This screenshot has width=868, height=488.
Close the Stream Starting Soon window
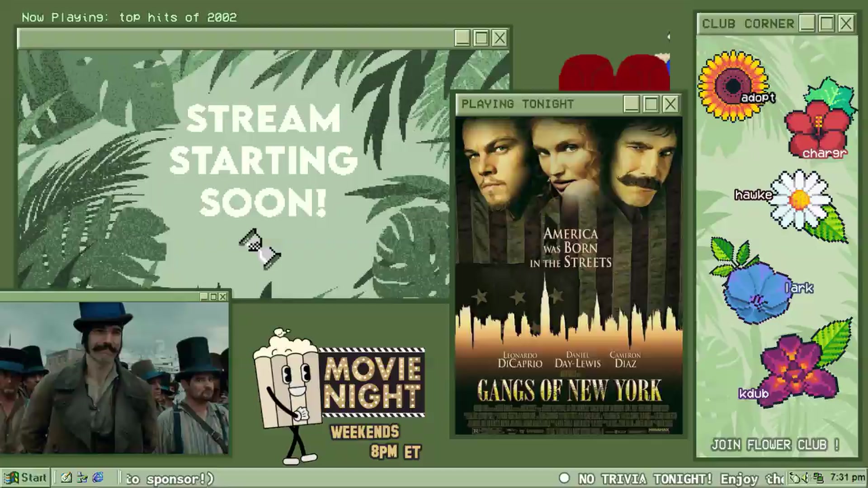pyautogui.click(x=500, y=38)
